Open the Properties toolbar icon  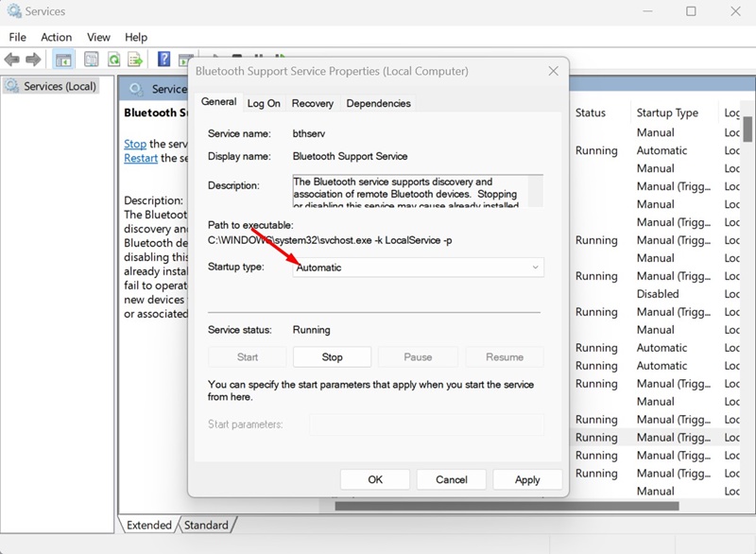point(91,60)
